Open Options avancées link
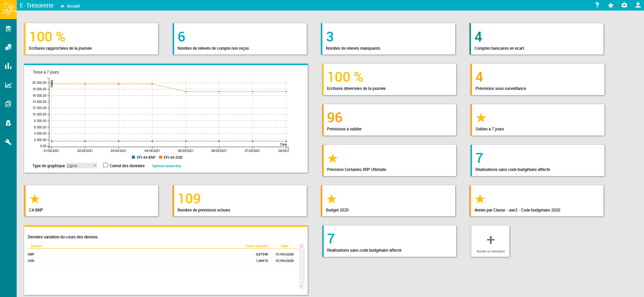The height and width of the screenshot is (297, 644). click(x=167, y=166)
